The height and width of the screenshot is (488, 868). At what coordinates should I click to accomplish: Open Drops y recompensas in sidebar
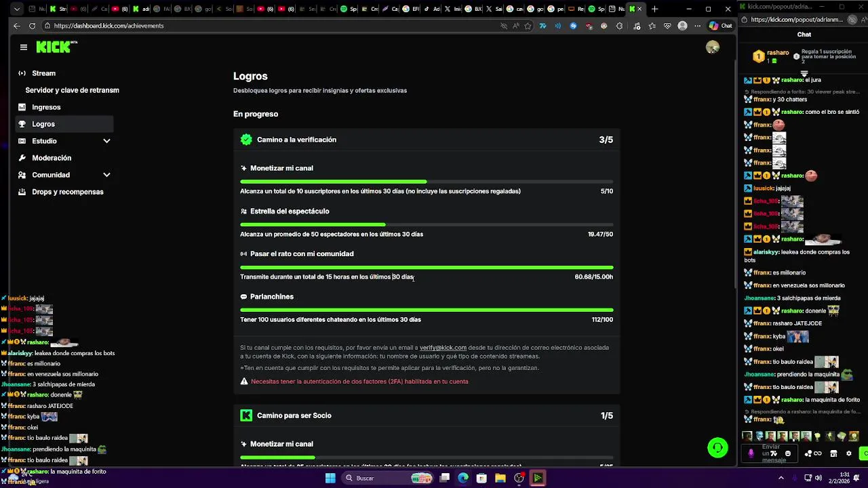pos(64,192)
